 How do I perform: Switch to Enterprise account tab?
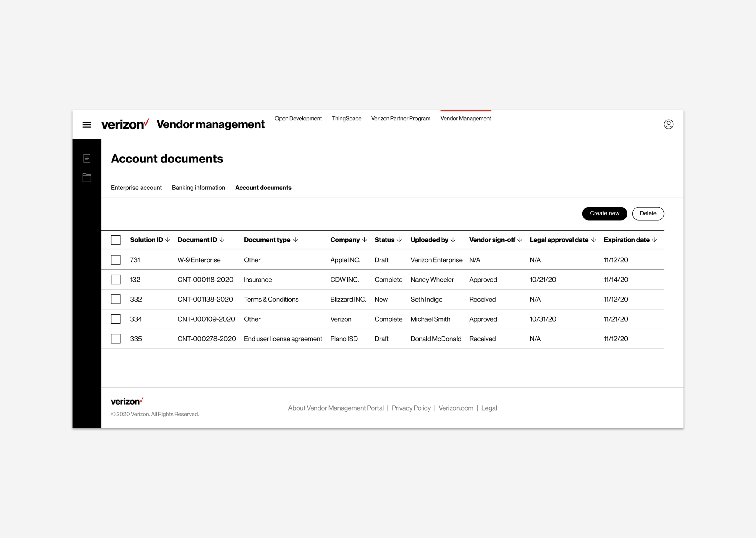(x=136, y=188)
